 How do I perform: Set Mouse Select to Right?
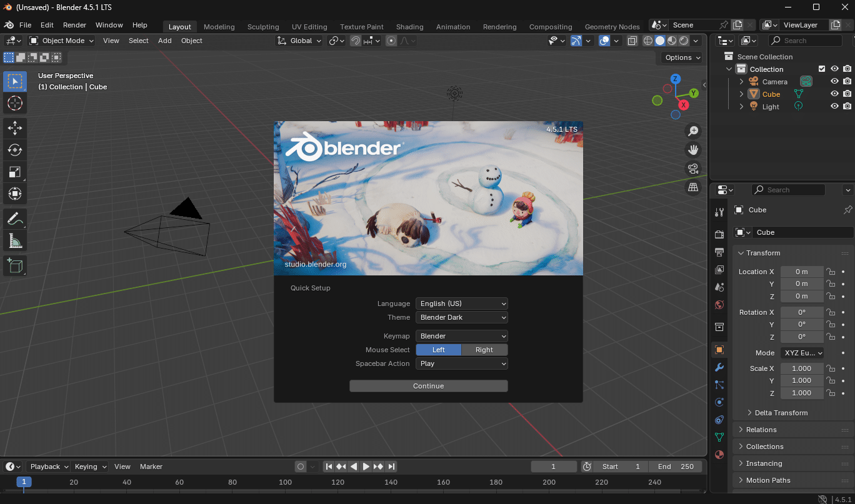(484, 350)
